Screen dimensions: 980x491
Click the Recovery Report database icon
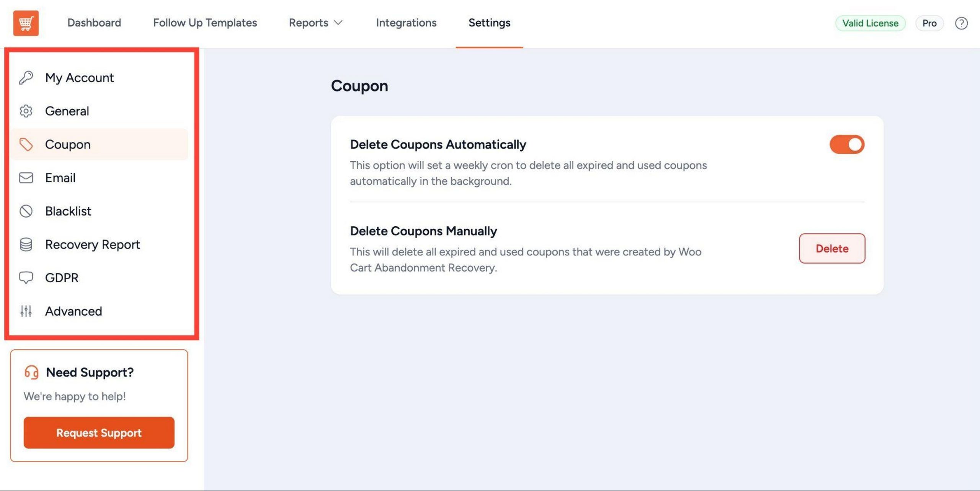pyautogui.click(x=26, y=244)
